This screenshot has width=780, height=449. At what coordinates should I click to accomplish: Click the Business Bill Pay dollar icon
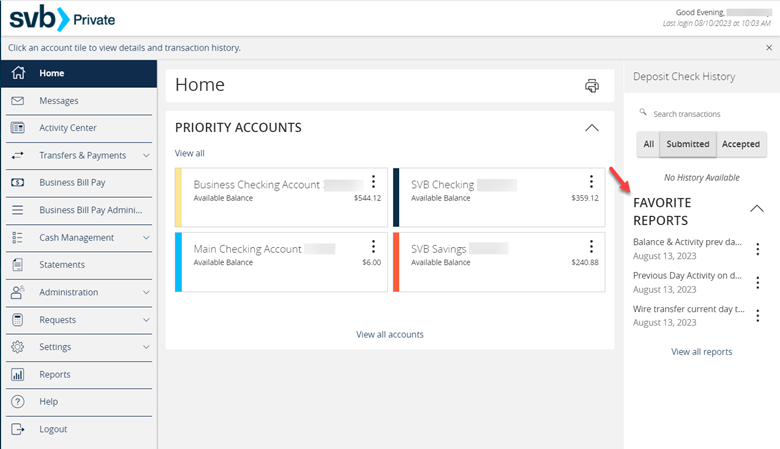(17, 182)
